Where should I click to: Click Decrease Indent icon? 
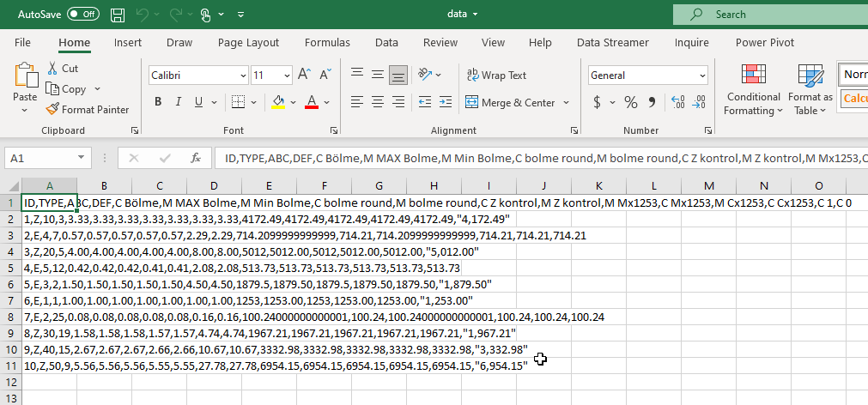[425, 102]
